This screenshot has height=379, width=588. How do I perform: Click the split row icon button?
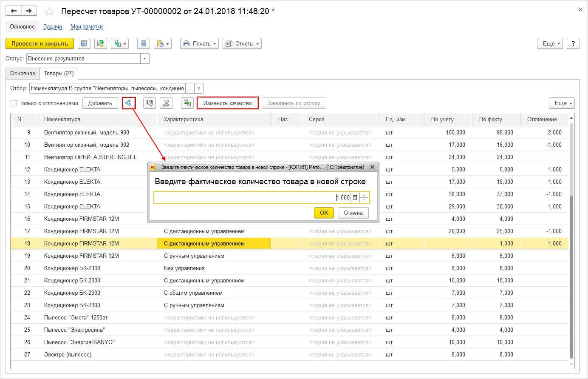click(x=129, y=103)
